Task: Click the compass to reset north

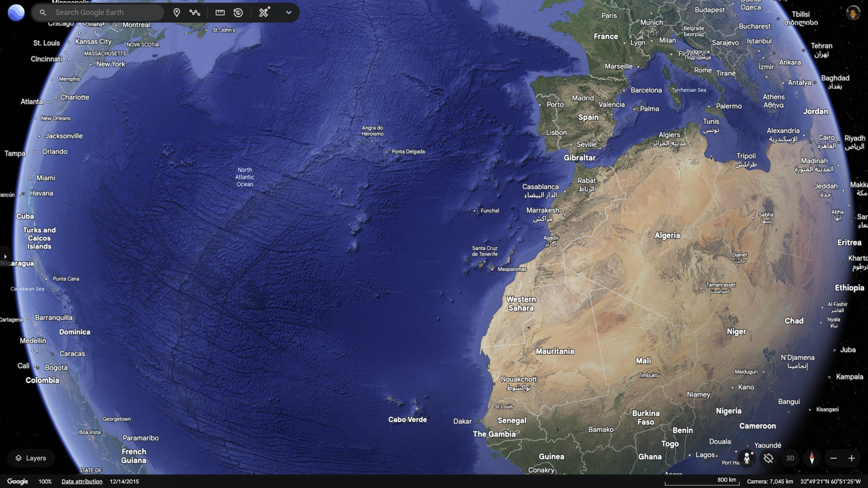Action: coord(812,458)
